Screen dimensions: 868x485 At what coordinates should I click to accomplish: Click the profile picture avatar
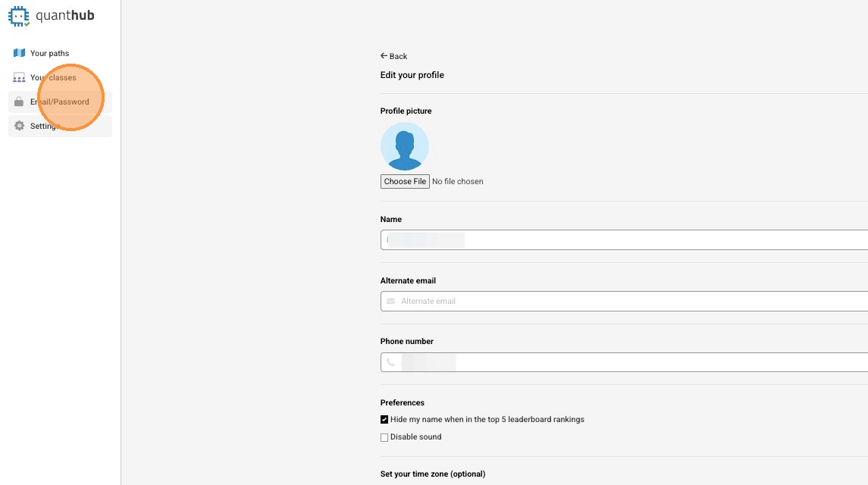tap(404, 146)
